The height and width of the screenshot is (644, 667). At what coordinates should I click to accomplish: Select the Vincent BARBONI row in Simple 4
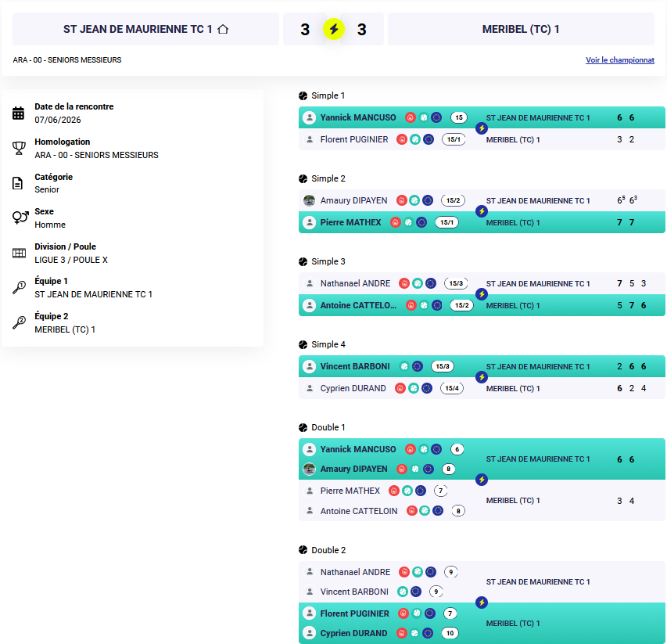(482, 366)
